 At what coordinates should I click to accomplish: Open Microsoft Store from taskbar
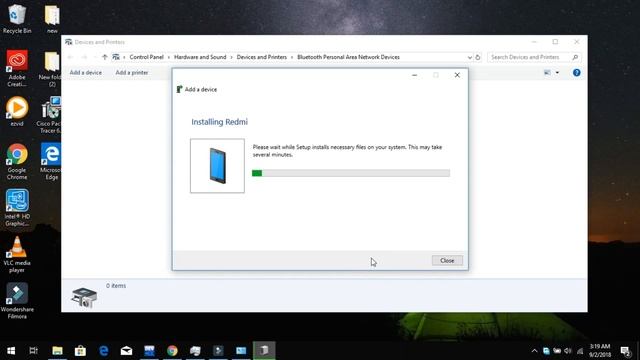(x=80, y=351)
